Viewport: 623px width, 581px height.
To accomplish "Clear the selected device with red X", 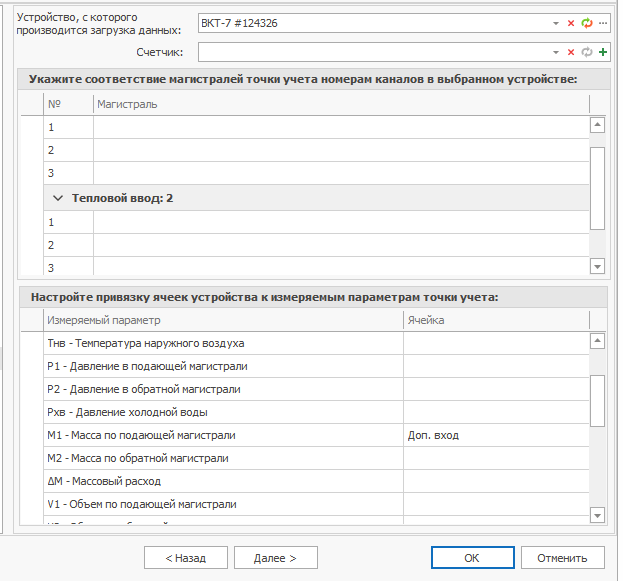I will [571, 23].
